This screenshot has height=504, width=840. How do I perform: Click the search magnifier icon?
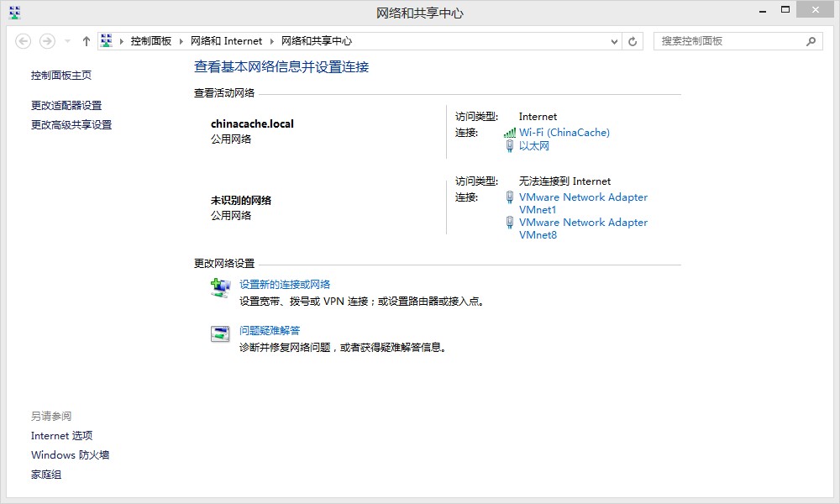[x=811, y=40]
